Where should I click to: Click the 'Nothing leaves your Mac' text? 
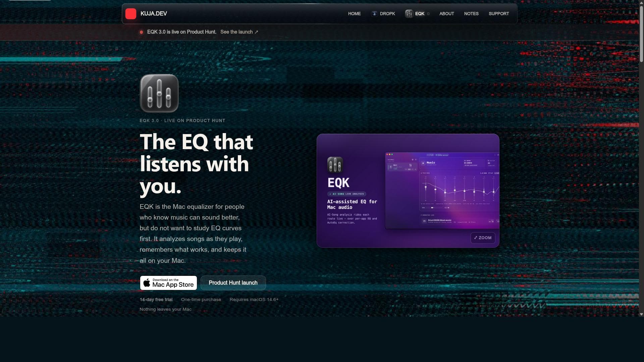coord(165,309)
